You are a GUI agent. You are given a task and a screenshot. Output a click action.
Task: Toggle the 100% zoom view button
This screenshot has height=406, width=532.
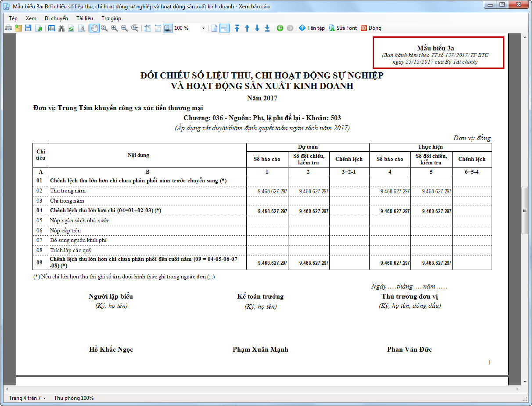pos(167,28)
